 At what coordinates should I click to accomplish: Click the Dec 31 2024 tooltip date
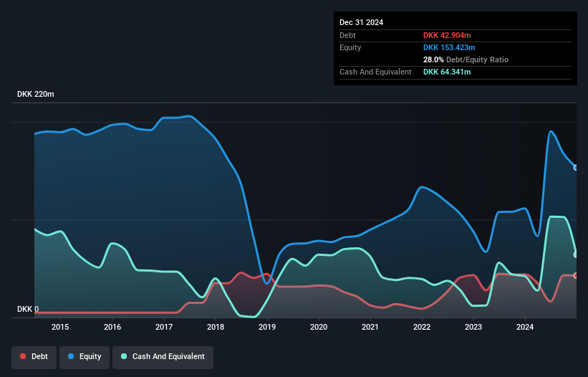tap(362, 22)
